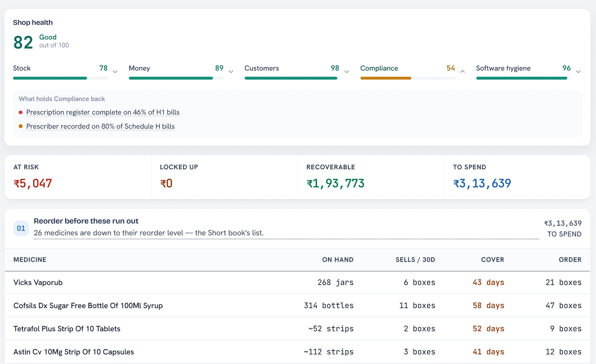Click the Stock progress bar
This screenshot has height=364, width=596.
(60, 78)
